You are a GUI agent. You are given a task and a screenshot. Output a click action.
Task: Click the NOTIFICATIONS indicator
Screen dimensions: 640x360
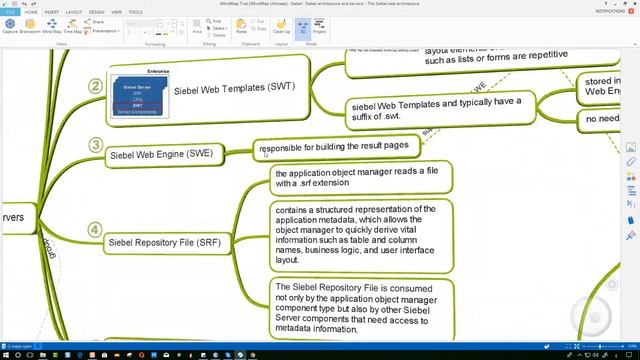click(x=614, y=11)
